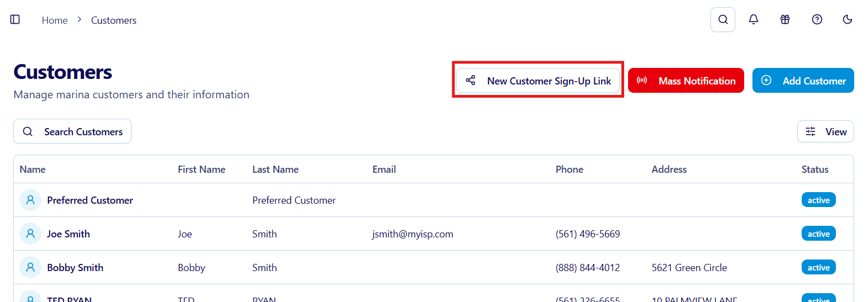Click Preferred Customer's avatar icon

30,200
